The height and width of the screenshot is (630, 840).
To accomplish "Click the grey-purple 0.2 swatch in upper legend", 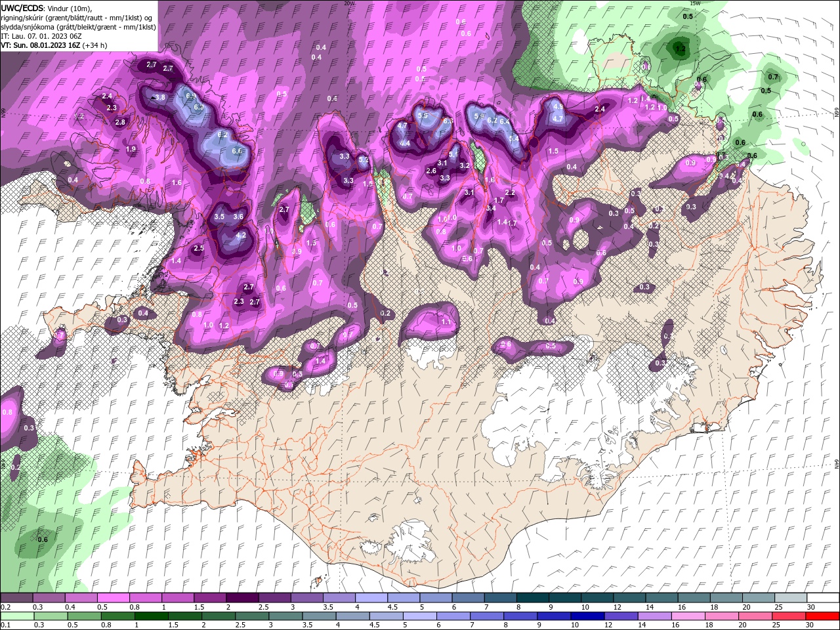I will click(16, 598).
